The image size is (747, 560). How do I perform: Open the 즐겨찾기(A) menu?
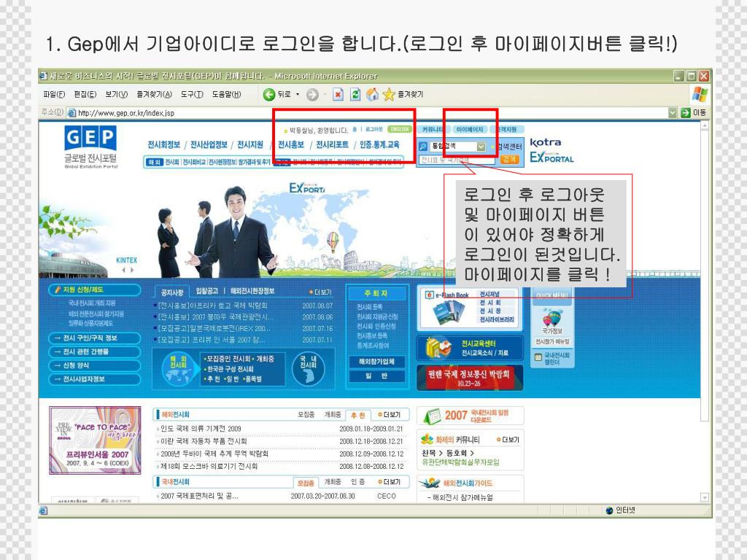(155, 94)
